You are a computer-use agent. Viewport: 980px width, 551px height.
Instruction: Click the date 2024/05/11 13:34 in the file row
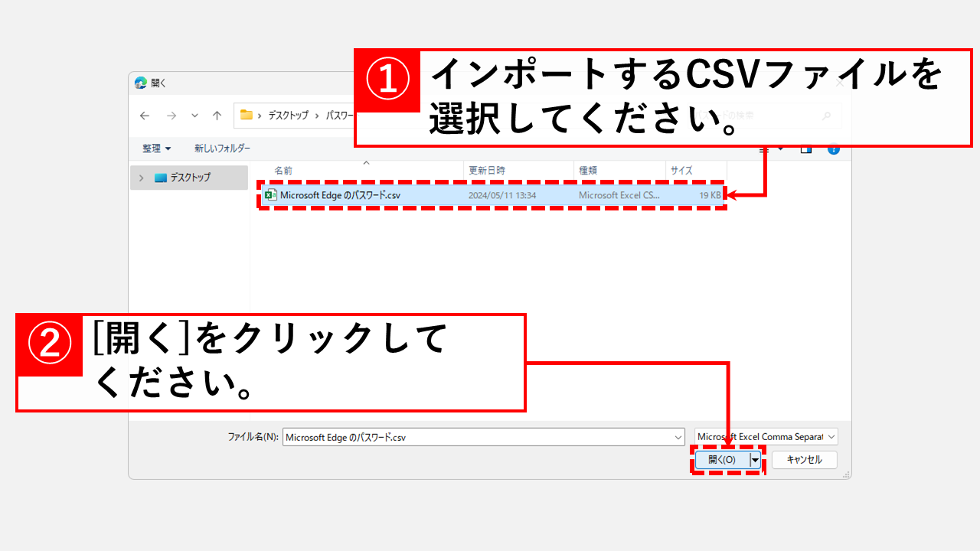point(502,195)
